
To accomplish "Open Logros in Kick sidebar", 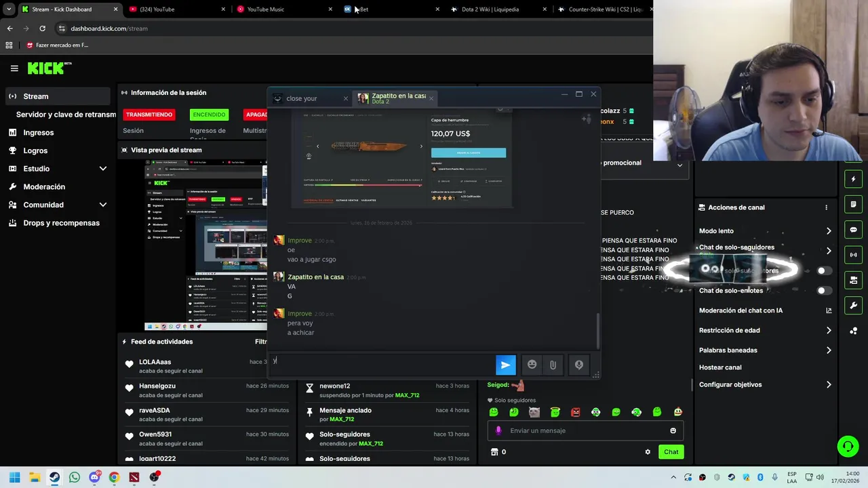I will coord(35,150).
